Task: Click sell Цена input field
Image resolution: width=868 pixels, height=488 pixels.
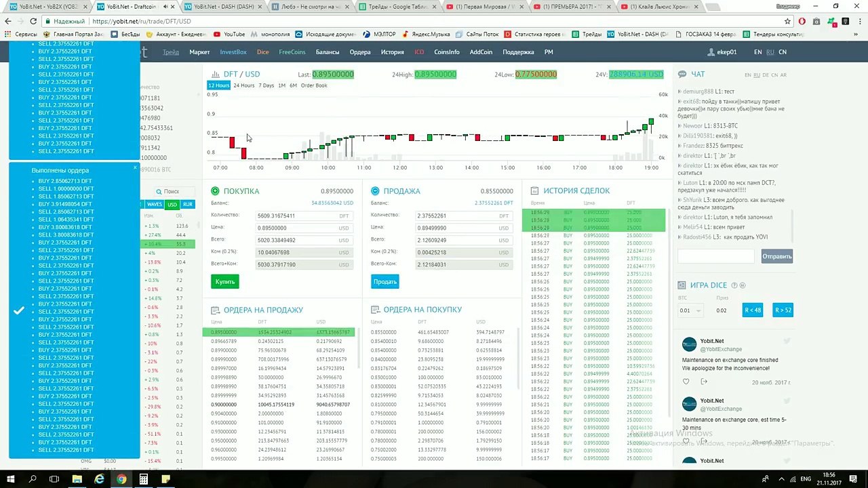Action: [464, 228]
